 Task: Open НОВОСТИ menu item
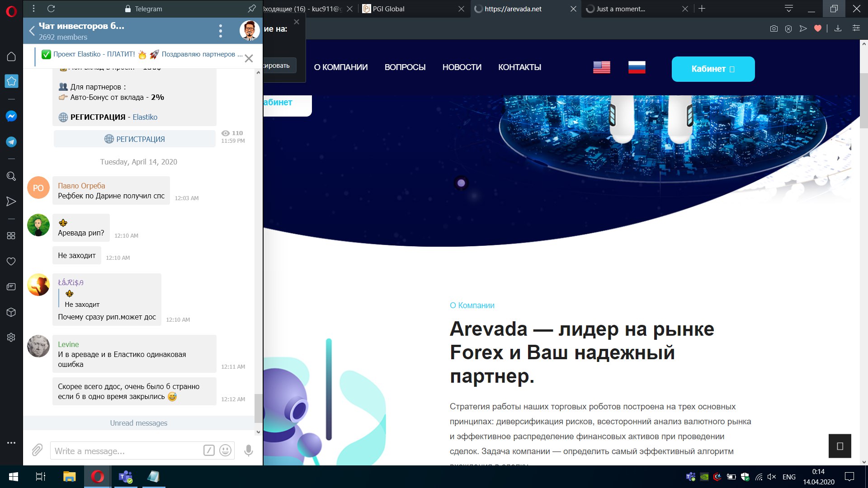point(462,67)
